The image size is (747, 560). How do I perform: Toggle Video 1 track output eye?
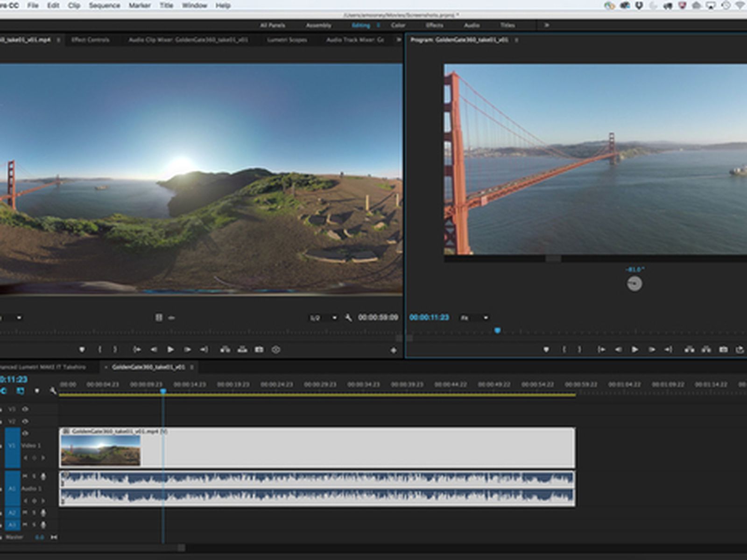pyautogui.click(x=25, y=433)
